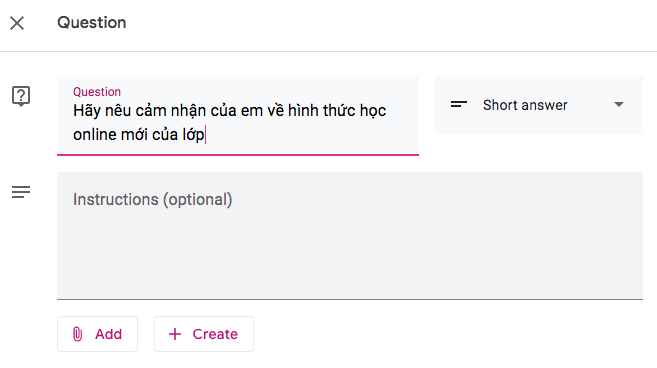657x368 pixels.
Task: Open the question type dropdown arrow
Action: (619, 104)
